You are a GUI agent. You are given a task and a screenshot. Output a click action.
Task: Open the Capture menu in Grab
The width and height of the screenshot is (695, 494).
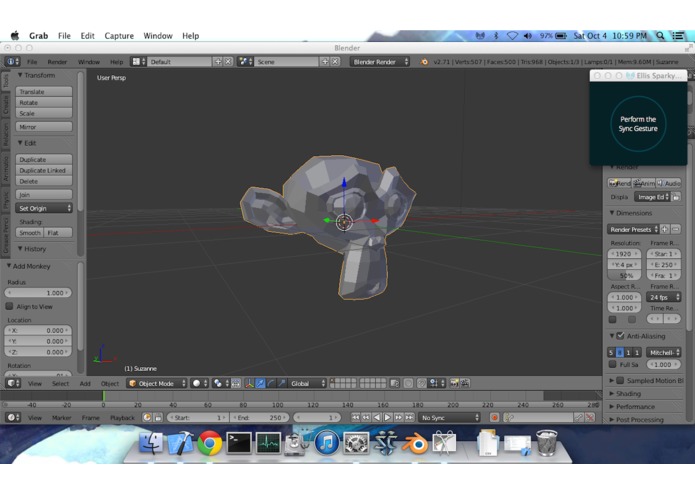coord(119,36)
